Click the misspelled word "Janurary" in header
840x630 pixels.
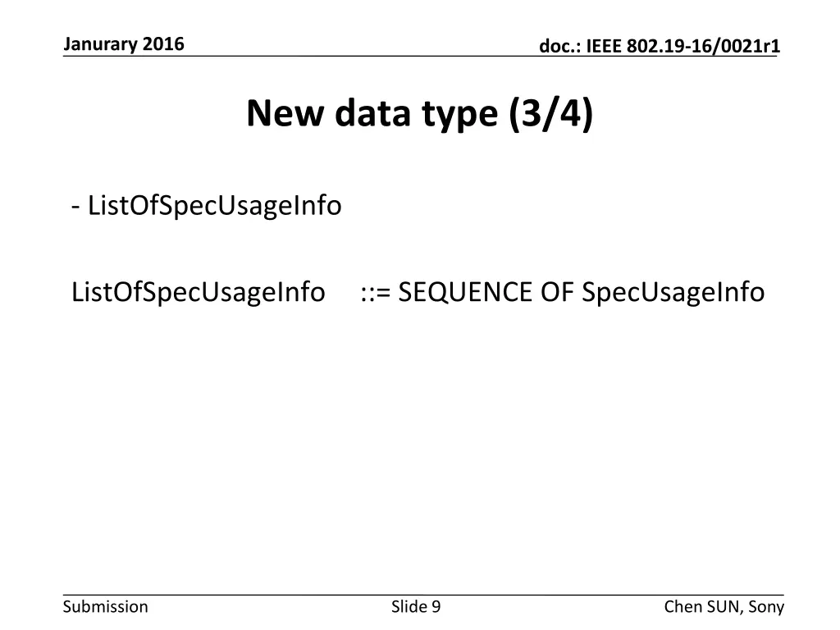point(99,44)
